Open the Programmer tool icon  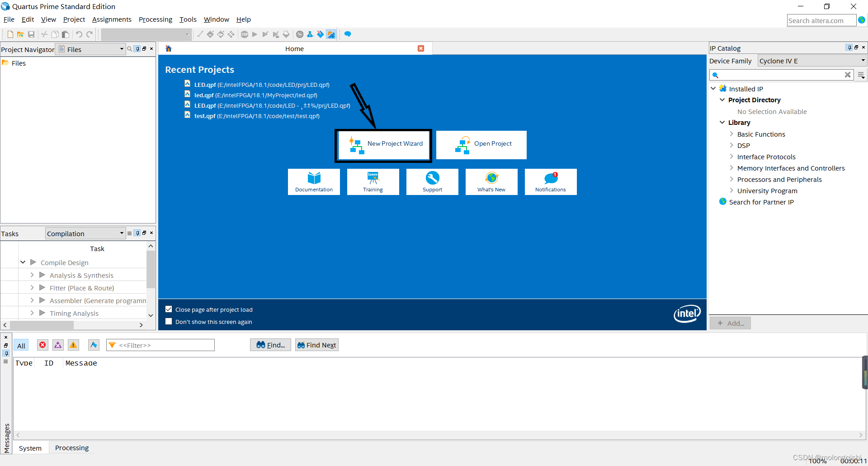pyautogui.click(x=321, y=34)
